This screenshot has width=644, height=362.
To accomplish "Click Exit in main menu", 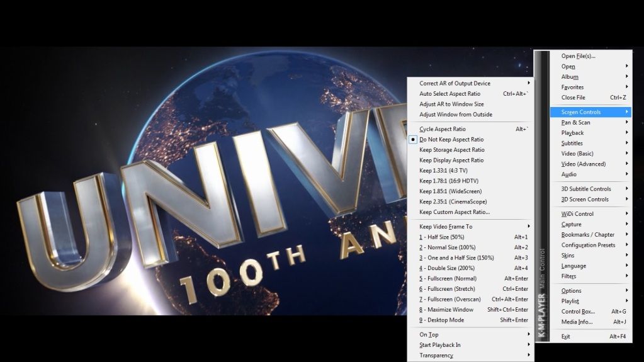I will coord(590,337).
